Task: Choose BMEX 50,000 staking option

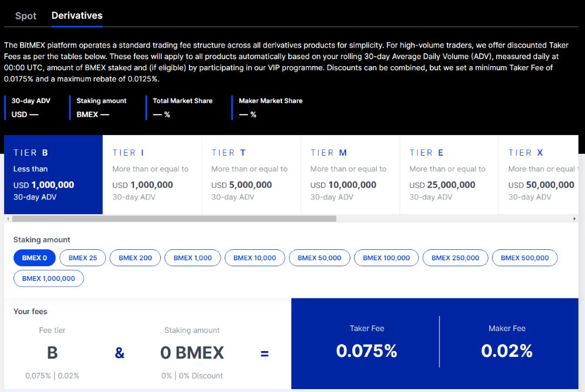Action: 319,258
